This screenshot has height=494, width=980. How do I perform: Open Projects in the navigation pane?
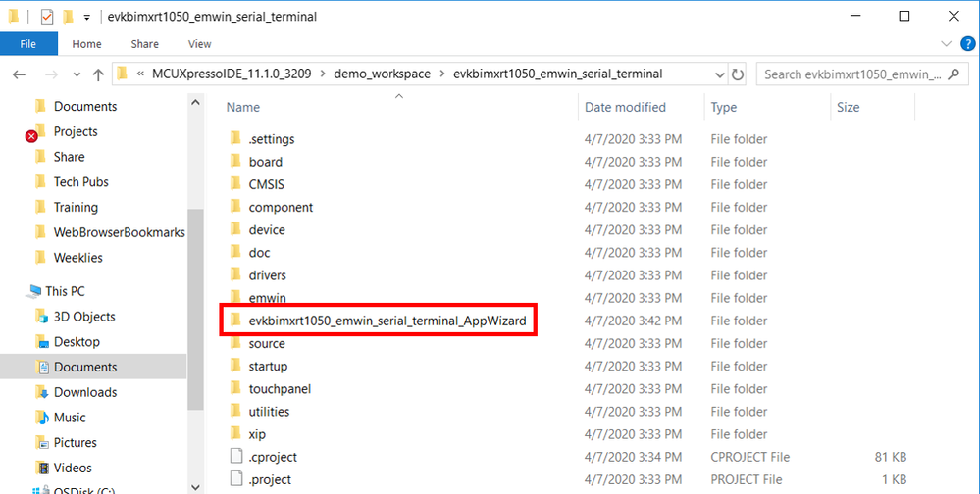tap(76, 131)
